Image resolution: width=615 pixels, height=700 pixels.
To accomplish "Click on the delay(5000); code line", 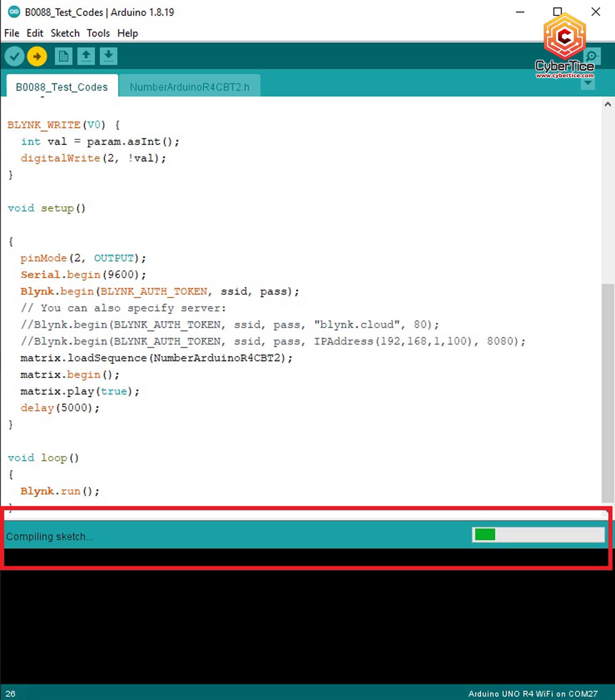I will click(60, 408).
